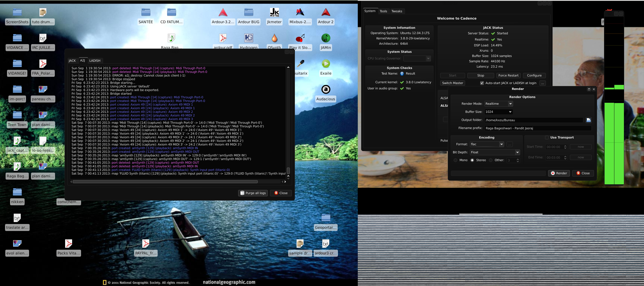Open the Bit Depth dropdown
Viewport: 644px width, 286px height.
pyautogui.click(x=494, y=152)
